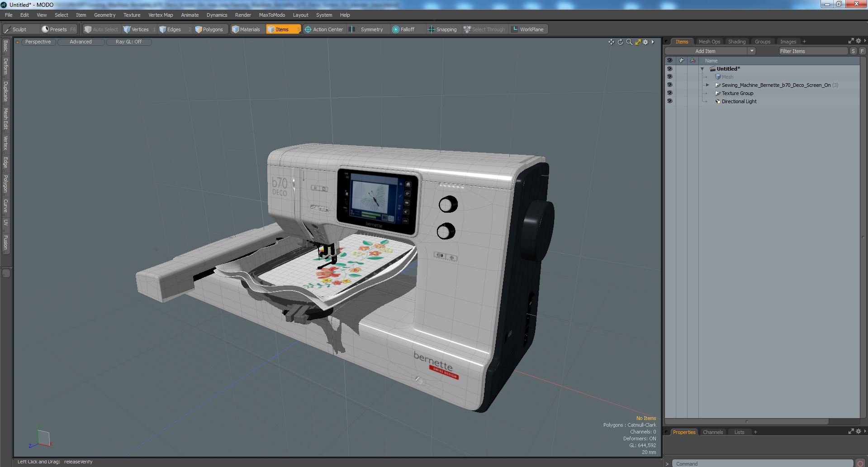Image resolution: width=868 pixels, height=467 pixels.
Task: Click the orientation axis gizmo in viewport
Action: point(41,438)
